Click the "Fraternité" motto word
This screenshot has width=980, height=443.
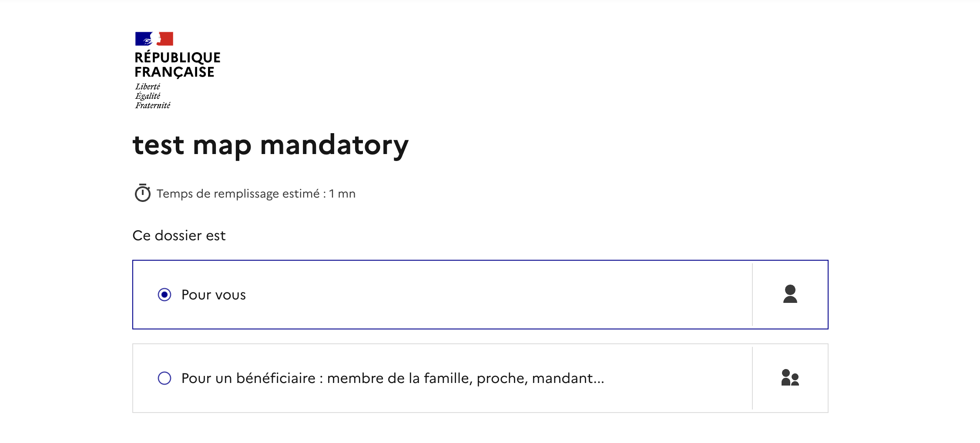click(153, 105)
